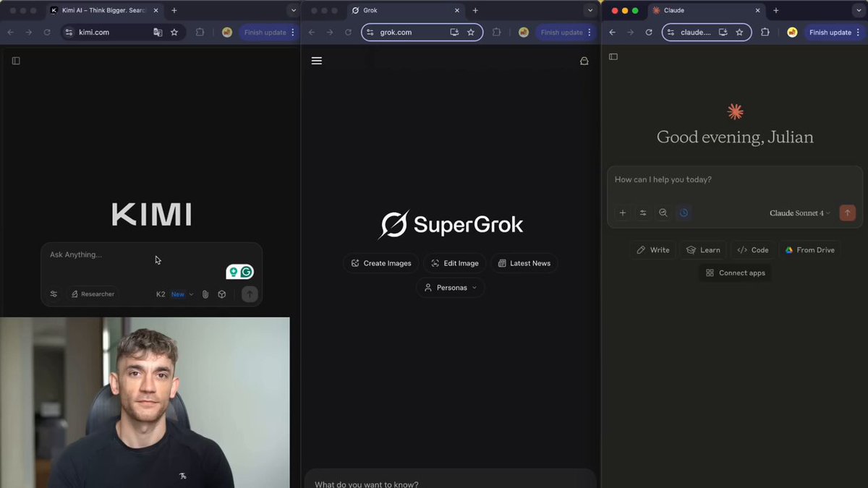
Task: Click the Create Images button in Grok
Action: 380,263
